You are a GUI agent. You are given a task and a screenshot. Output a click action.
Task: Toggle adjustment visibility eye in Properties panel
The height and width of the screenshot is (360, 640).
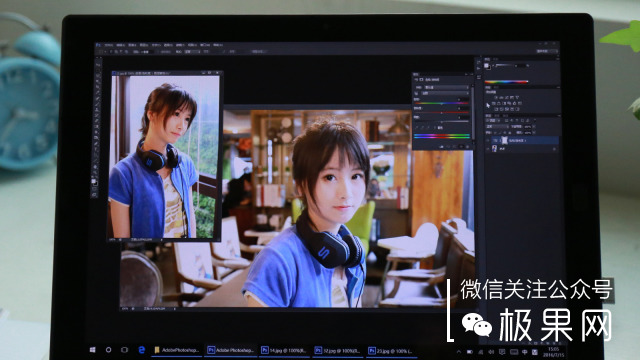click(461, 147)
